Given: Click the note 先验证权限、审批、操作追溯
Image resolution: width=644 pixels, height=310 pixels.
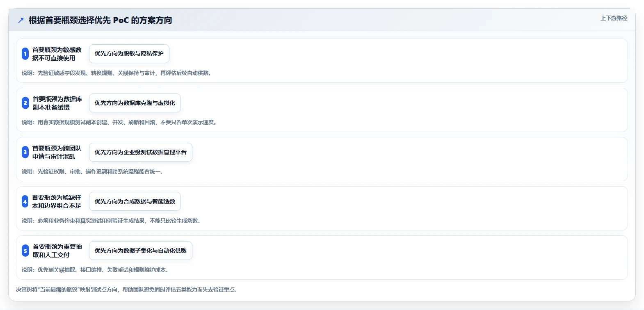Looking at the screenshot, I should click(93, 171).
